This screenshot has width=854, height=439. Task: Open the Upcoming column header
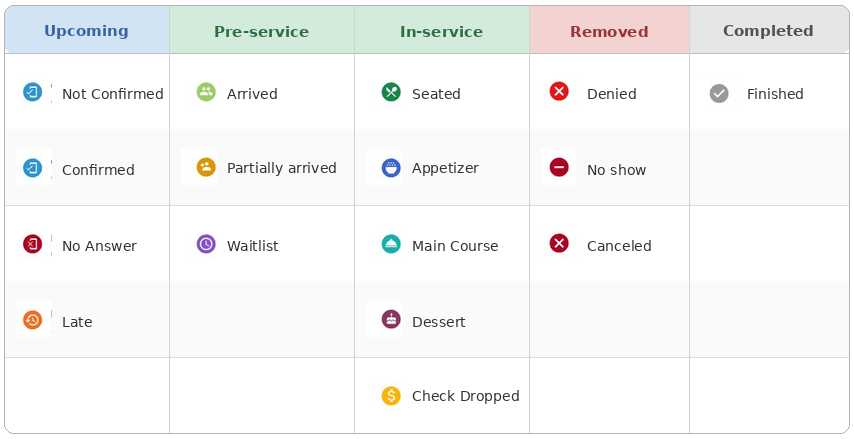tap(87, 31)
